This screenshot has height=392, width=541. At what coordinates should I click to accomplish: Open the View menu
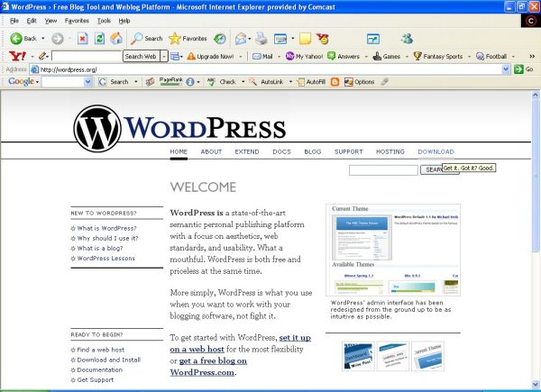click(50, 21)
